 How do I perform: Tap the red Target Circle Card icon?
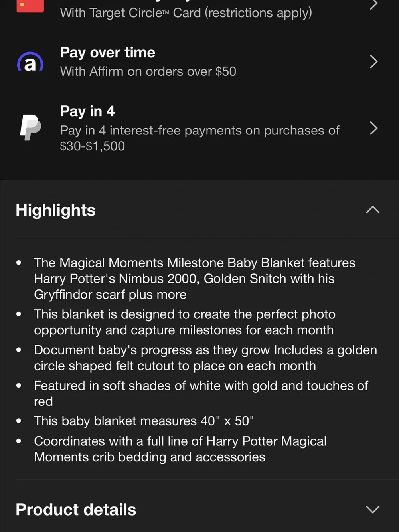tap(30, 6)
